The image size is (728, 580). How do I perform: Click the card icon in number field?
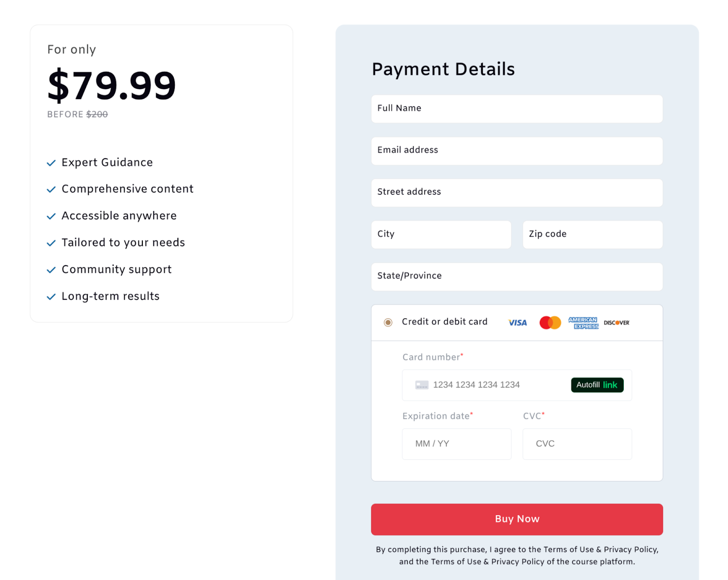[422, 385]
